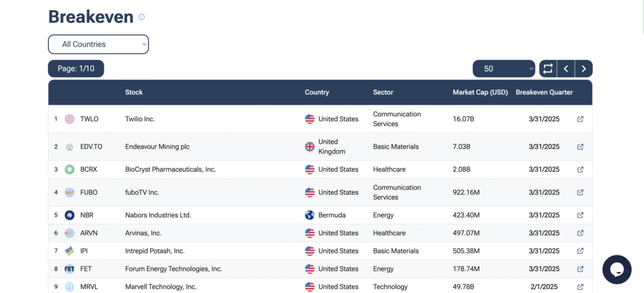Open external link for BioCryst Pharmaceuticals row
The width and height of the screenshot is (644, 293).
coord(580,170)
